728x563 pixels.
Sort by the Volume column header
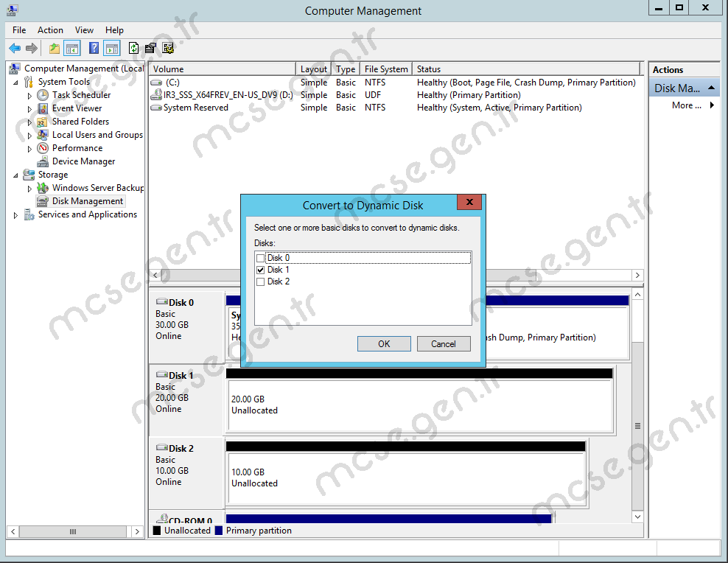click(223, 69)
